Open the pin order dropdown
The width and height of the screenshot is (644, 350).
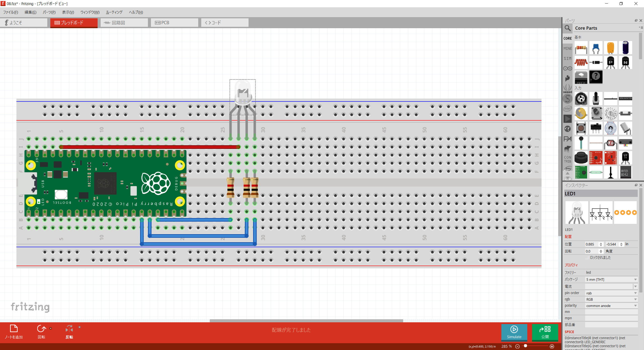tap(611, 293)
